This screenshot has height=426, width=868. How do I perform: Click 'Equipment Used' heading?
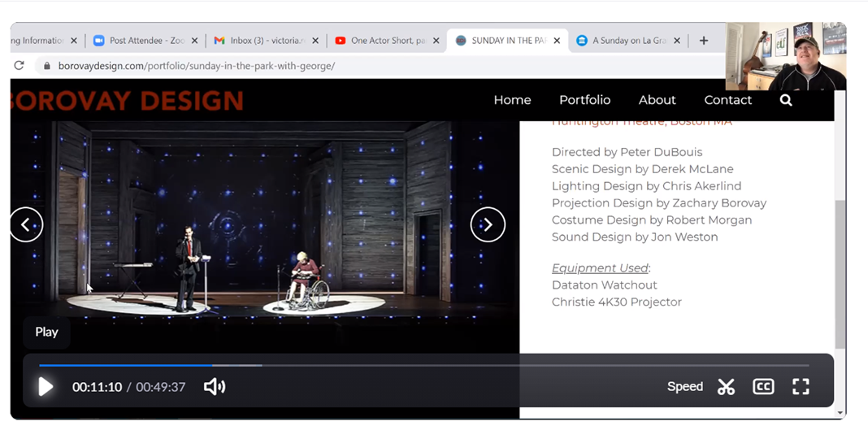600,268
